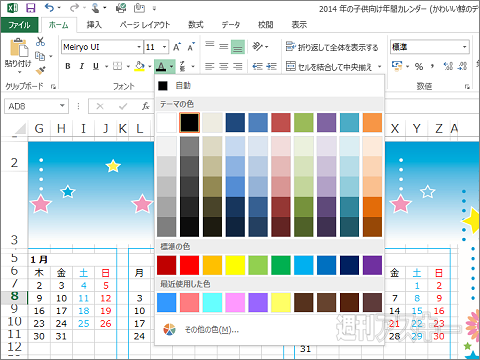
Task: Click the percent style icon
Action: (x=419, y=66)
